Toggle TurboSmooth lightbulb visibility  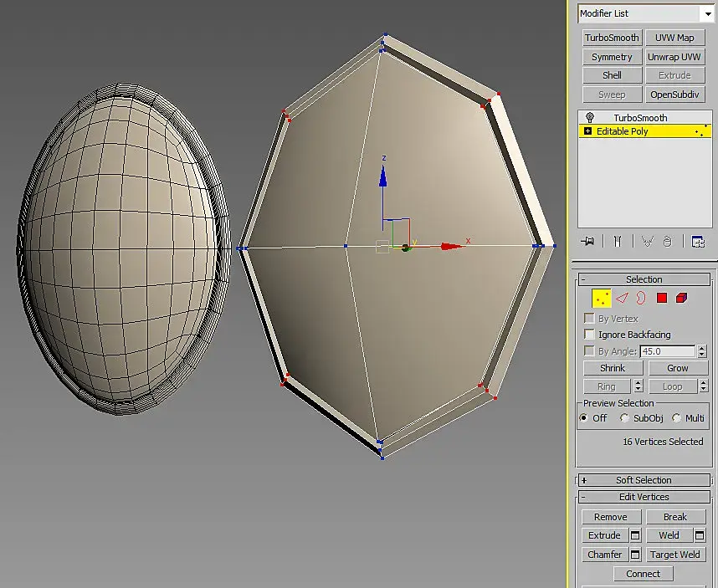589,118
